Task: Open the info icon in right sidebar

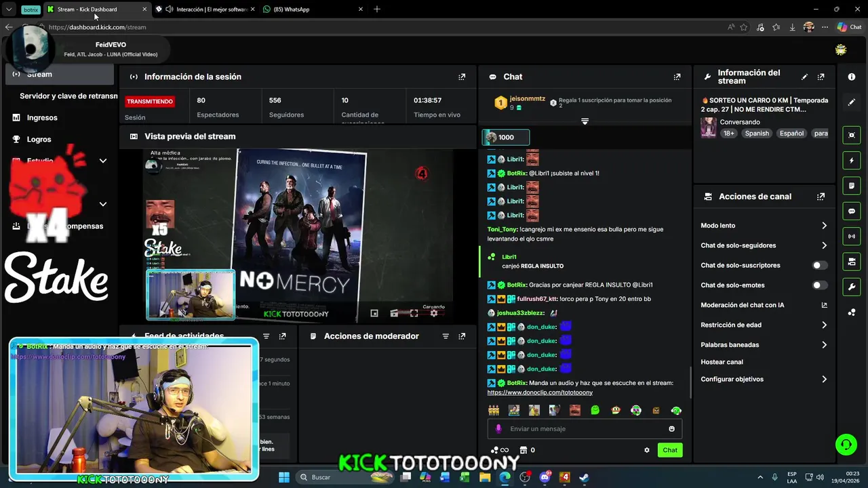Action: pos(852,77)
